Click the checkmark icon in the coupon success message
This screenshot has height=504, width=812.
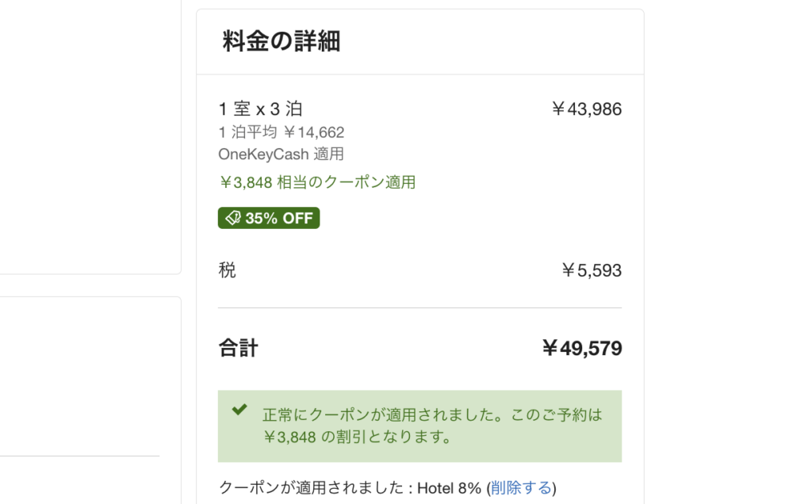(238, 410)
